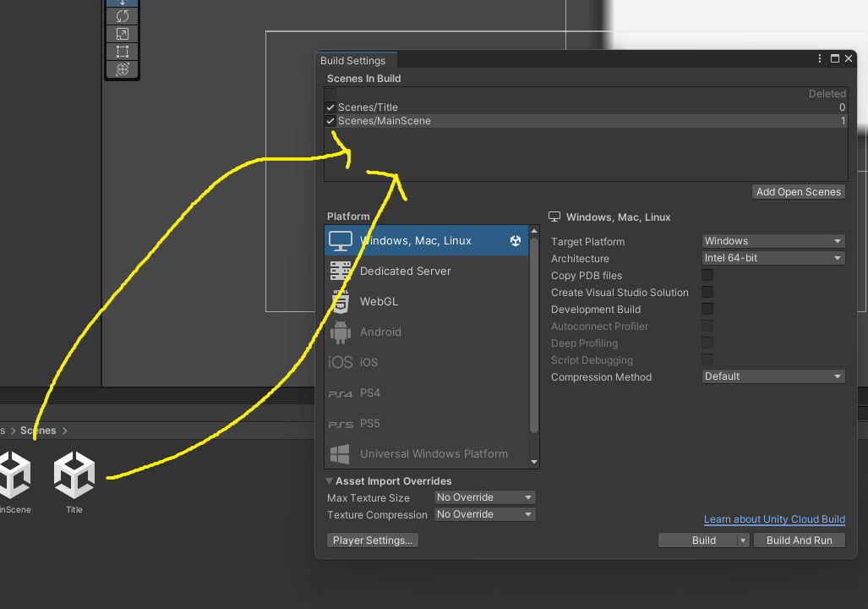Select the Android robot platform icon

[x=341, y=332]
